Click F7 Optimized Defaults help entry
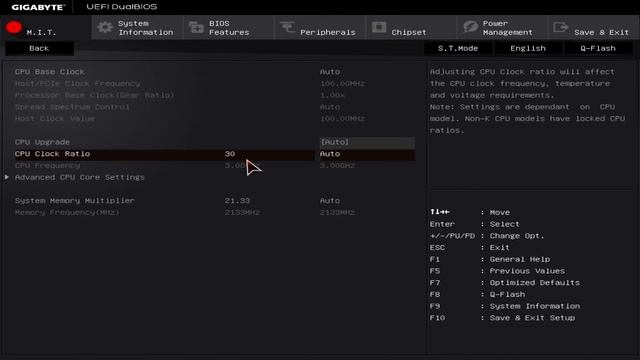This screenshot has height=360, width=640. point(504,283)
